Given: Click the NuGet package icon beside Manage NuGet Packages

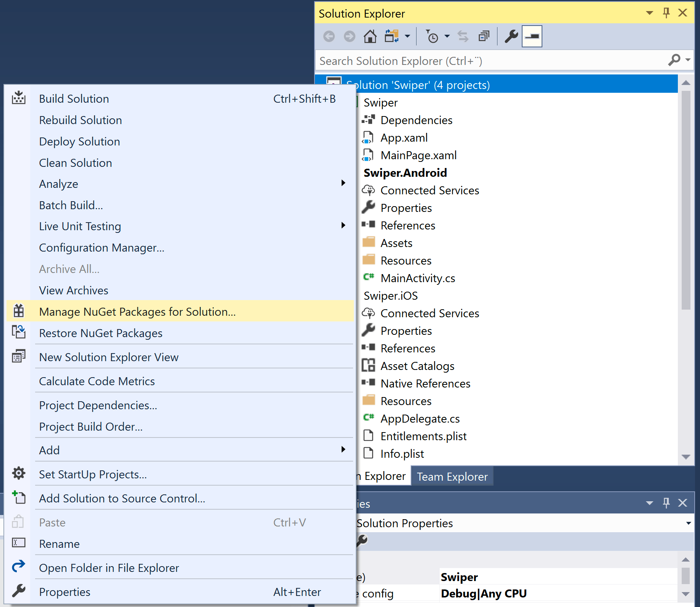Looking at the screenshot, I should click(x=19, y=311).
